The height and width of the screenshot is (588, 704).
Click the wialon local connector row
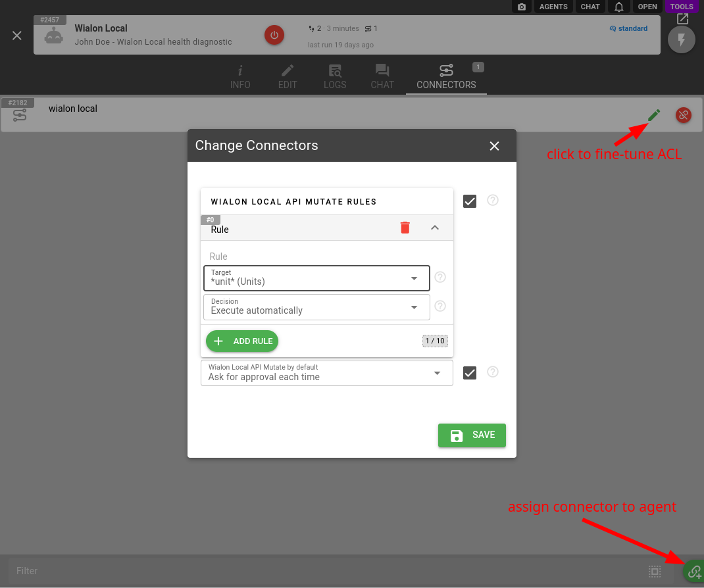tap(351, 115)
